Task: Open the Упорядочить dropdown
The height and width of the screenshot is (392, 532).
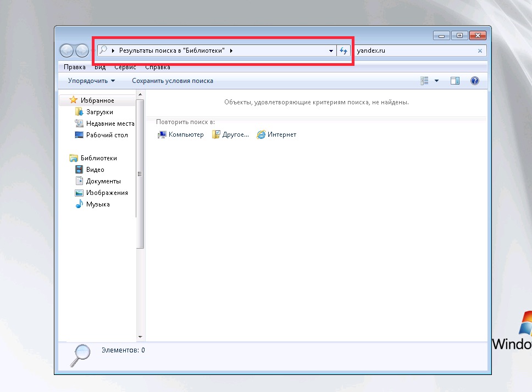Action: click(x=91, y=81)
